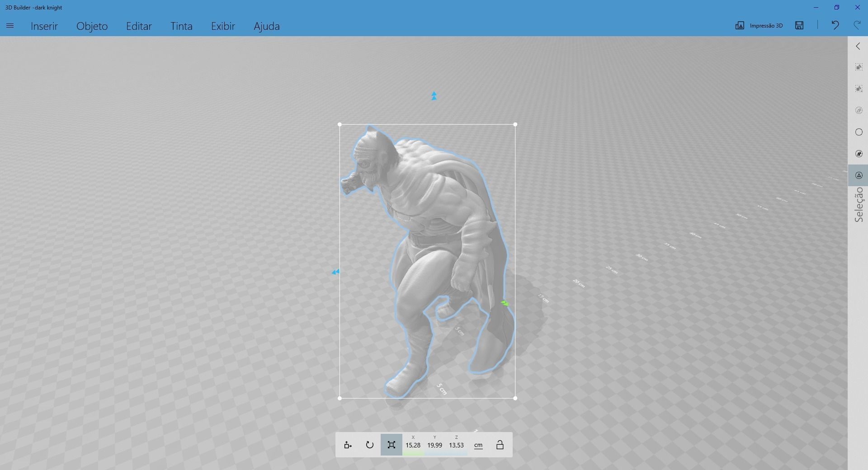Click the empty dashed circle (deselect) icon
This screenshot has width=868, height=470.
tap(859, 132)
